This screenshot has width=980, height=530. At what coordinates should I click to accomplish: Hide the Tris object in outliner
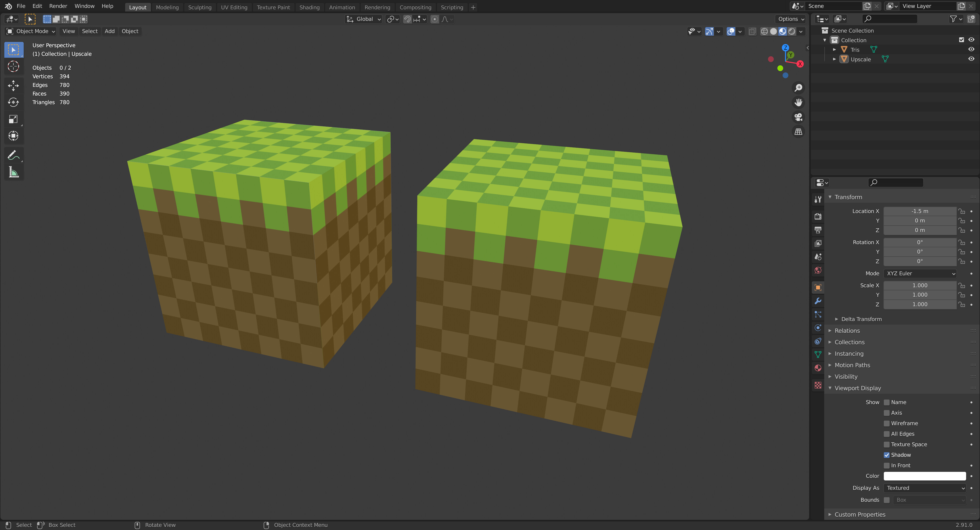[x=971, y=50]
